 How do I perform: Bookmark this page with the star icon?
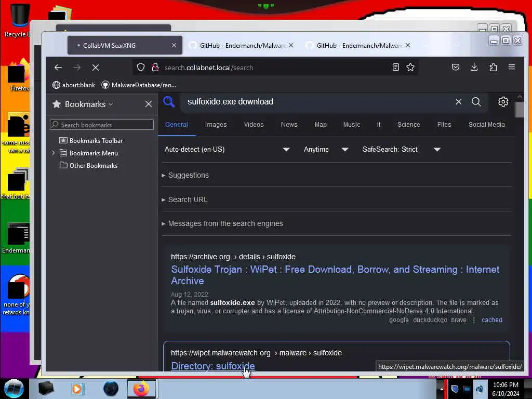click(410, 67)
